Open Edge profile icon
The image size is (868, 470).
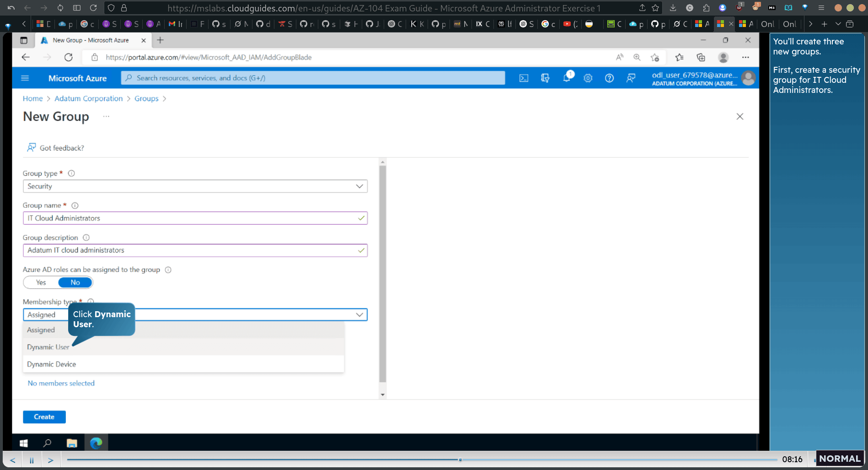(723, 57)
